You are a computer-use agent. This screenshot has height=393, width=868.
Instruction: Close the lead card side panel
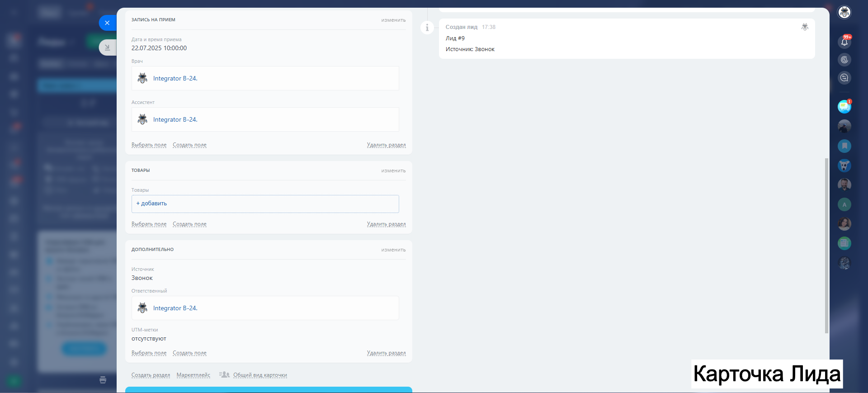(x=107, y=23)
